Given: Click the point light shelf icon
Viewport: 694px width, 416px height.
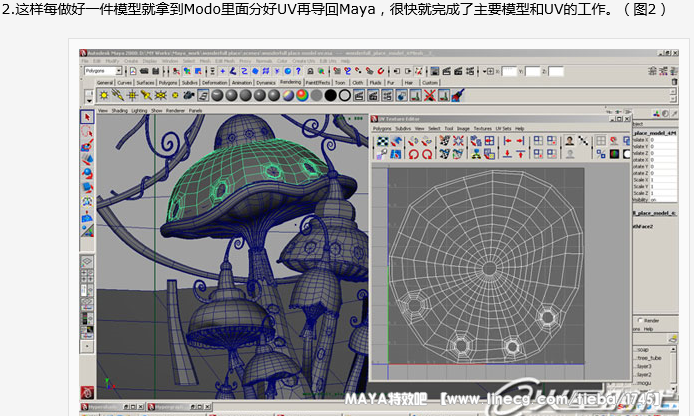Looking at the screenshot, I should point(132,95).
